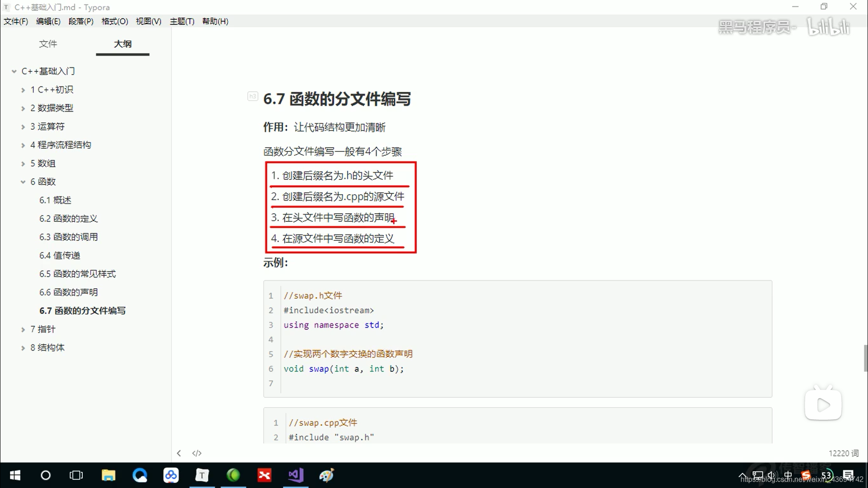Switch to the 文件 sidebar tab

click(48, 44)
